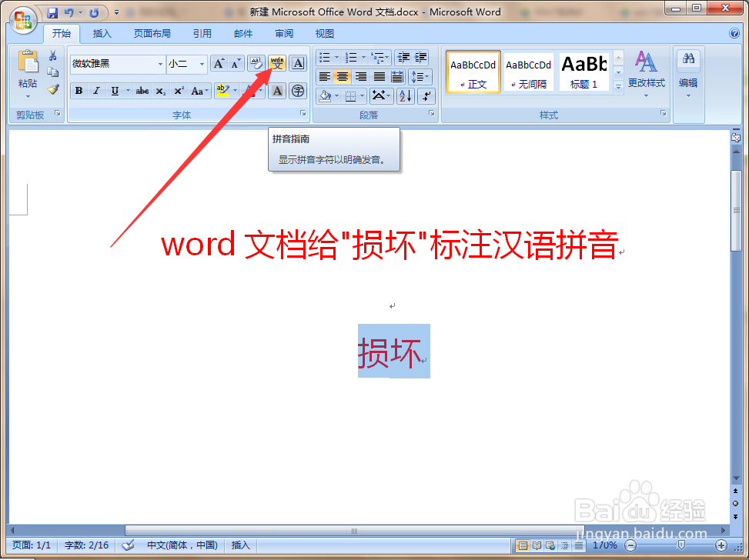Open the Phonetic Guide (拼音指南)

coord(277,63)
